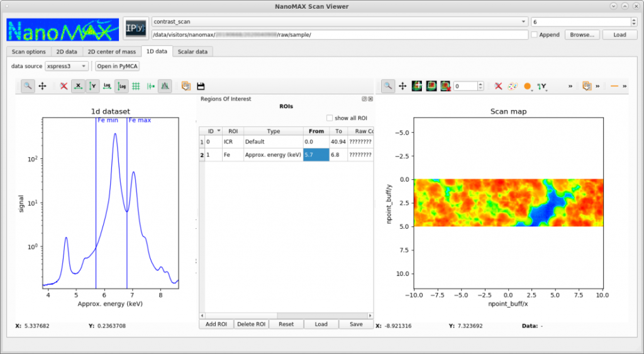Viewport: 644px width, 354px height.
Task: Select the ICR ROI name cell
Action: pyautogui.click(x=233, y=141)
